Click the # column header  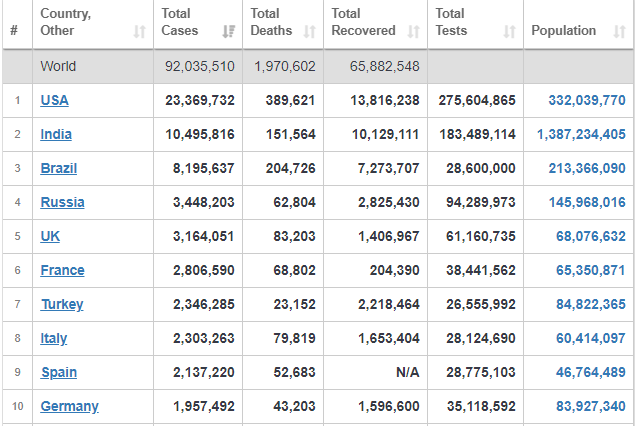(x=14, y=30)
